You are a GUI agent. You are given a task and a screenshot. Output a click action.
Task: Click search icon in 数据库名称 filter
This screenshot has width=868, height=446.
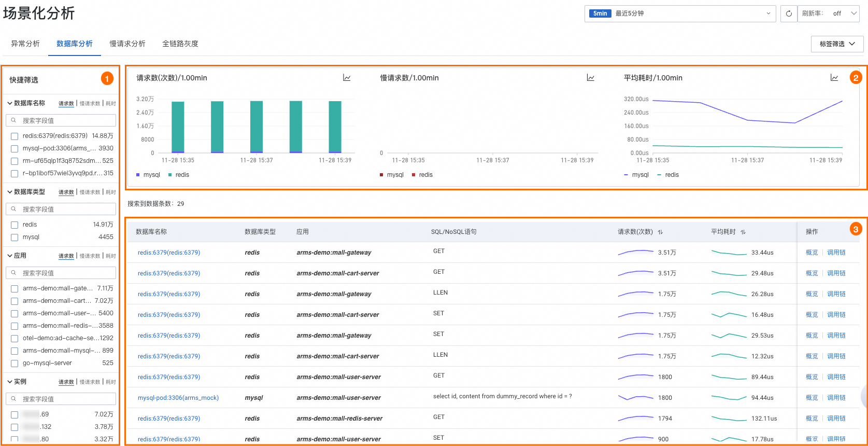click(14, 120)
